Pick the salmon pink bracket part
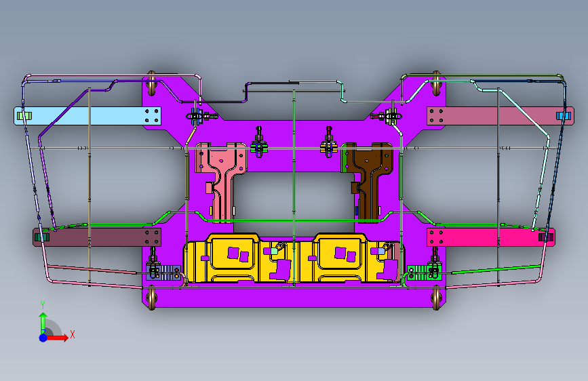 point(221,182)
